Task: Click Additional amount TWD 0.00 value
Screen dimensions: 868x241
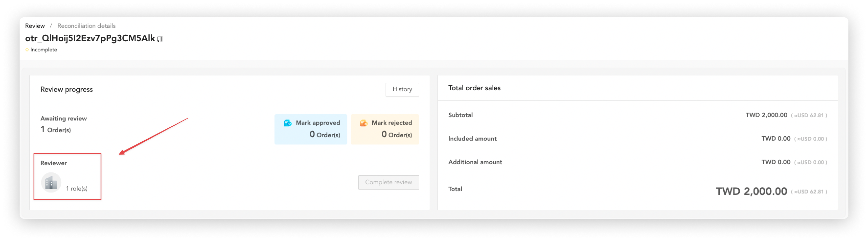Action: (776, 162)
